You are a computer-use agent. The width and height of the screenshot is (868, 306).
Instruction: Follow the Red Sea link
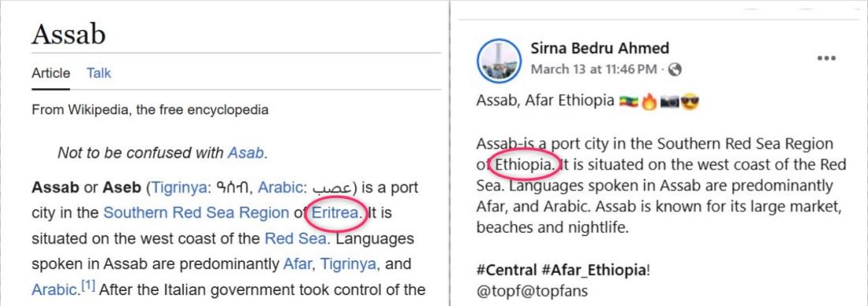coord(295,238)
